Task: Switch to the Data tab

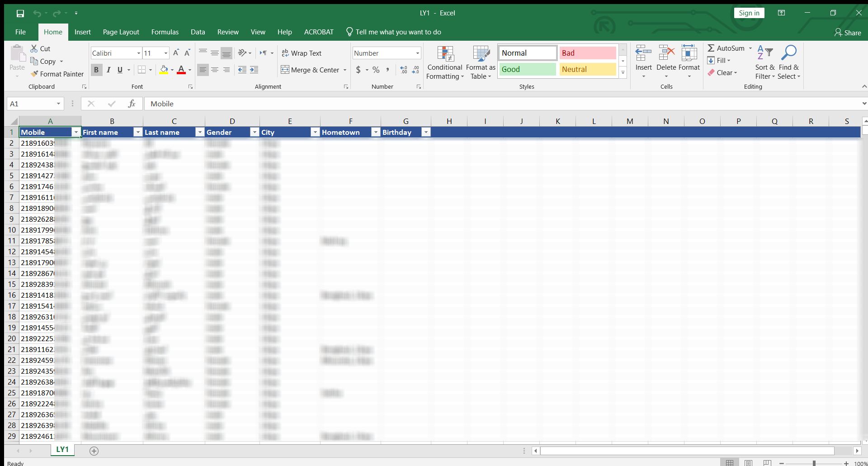Action: tap(198, 32)
